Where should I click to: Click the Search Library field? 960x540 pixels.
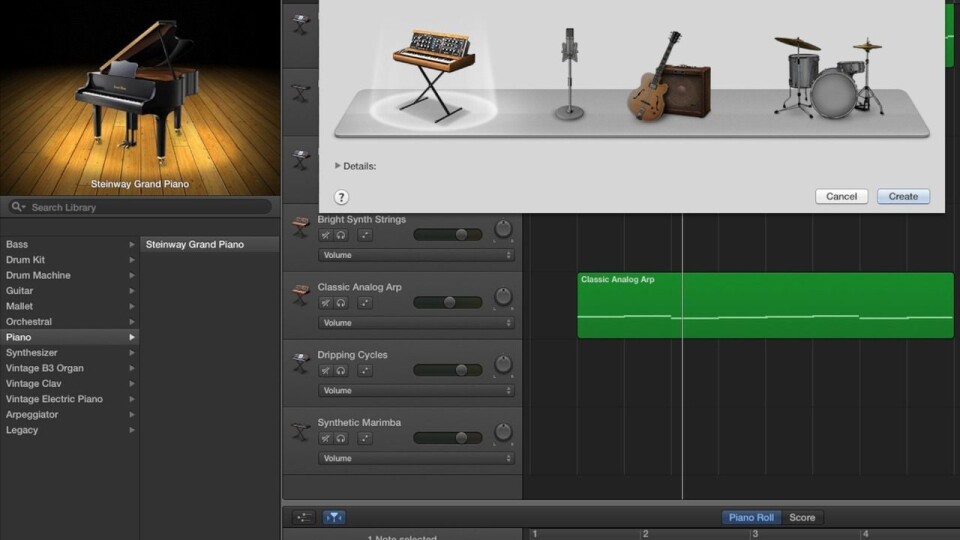140,207
